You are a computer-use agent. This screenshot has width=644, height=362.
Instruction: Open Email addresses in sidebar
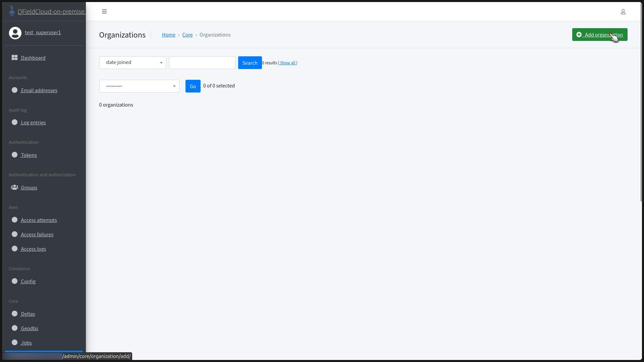pyautogui.click(x=39, y=90)
